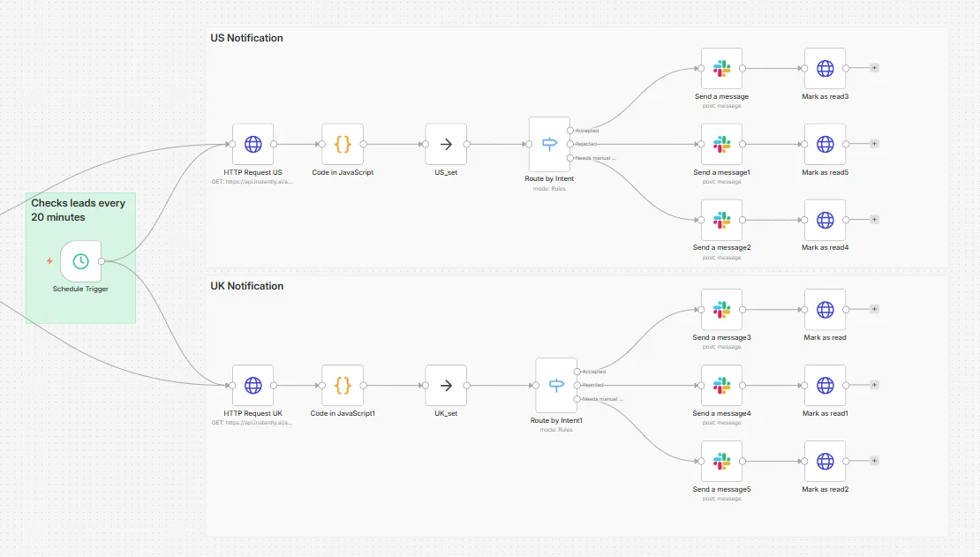This screenshot has height=557, width=980.
Task: Select the Send a message5 Slack node
Action: pos(721,460)
